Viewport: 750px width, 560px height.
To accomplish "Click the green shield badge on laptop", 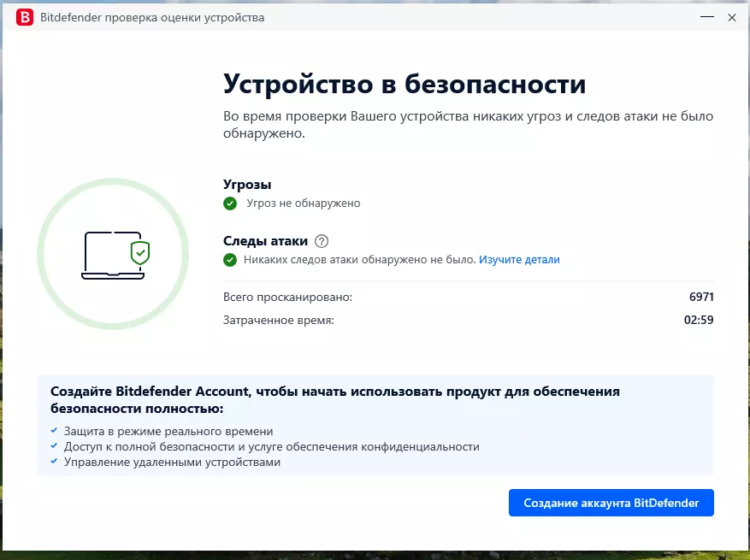I will coord(140,253).
